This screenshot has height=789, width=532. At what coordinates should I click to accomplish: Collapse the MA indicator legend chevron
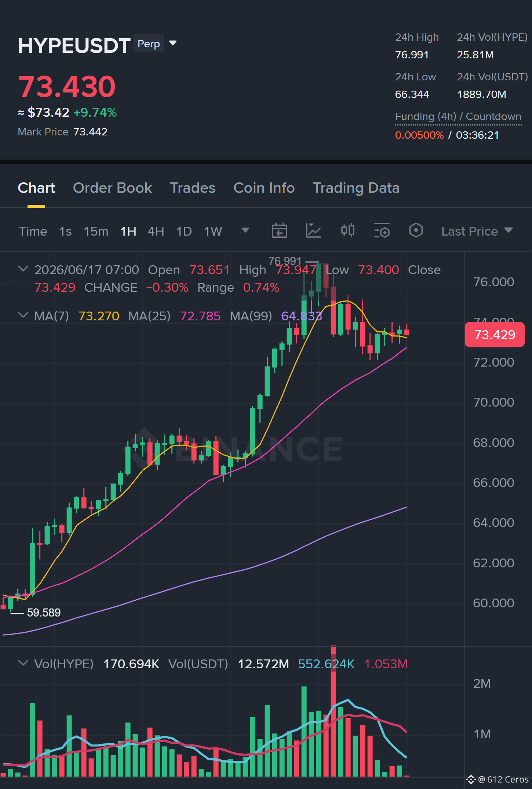pos(23,315)
